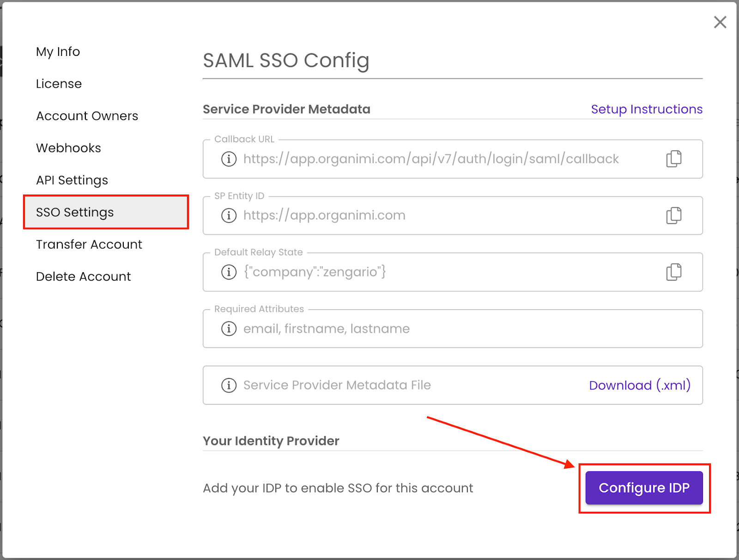Click the Default Relay State info icon

pyautogui.click(x=229, y=272)
